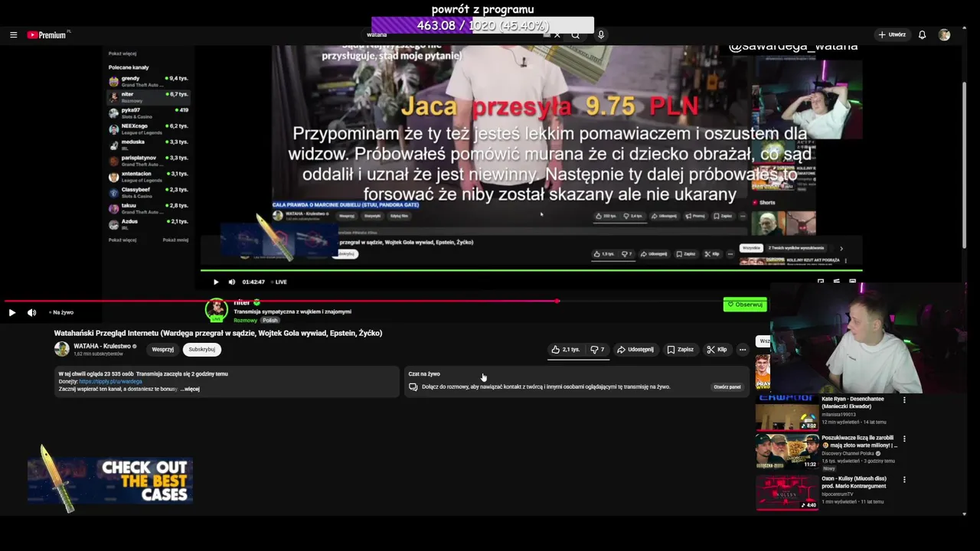
Task: Select parisplatynov in recommended channels
Action: [x=149, y=161]
